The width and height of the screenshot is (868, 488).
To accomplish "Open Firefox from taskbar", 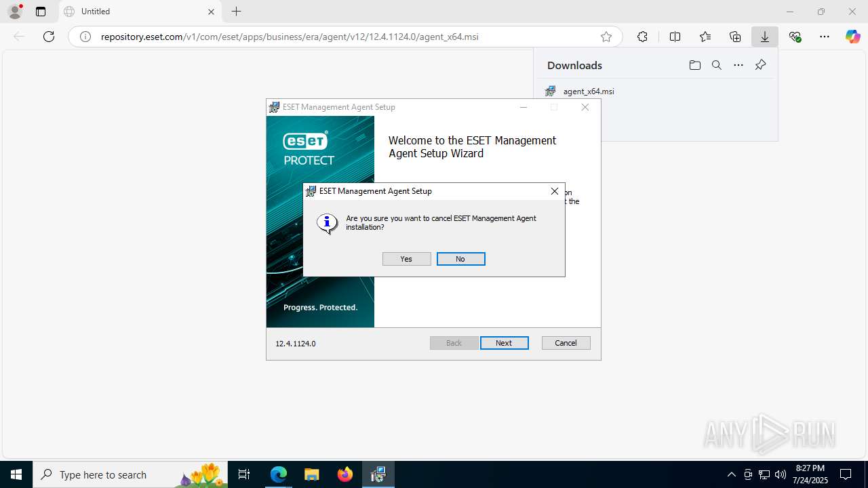I will 345,474.
